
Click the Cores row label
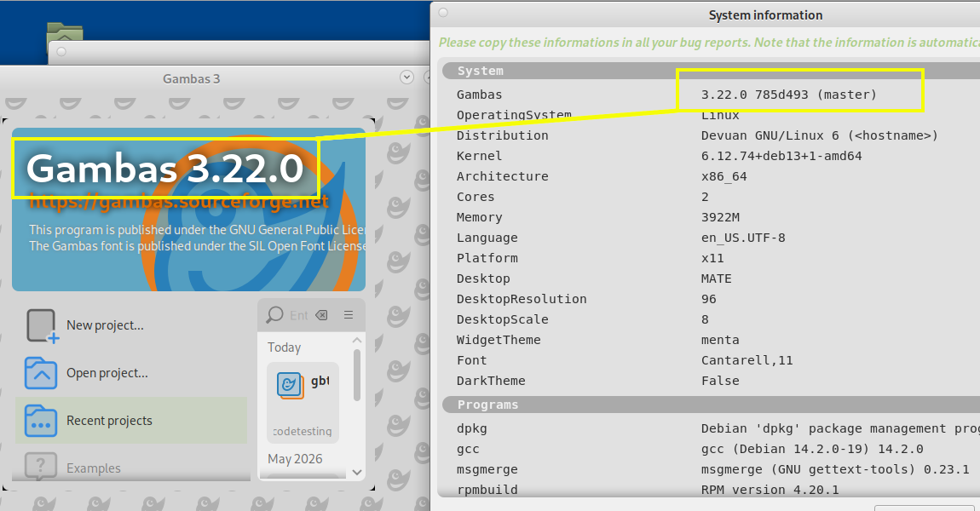[x=476, y=197]
